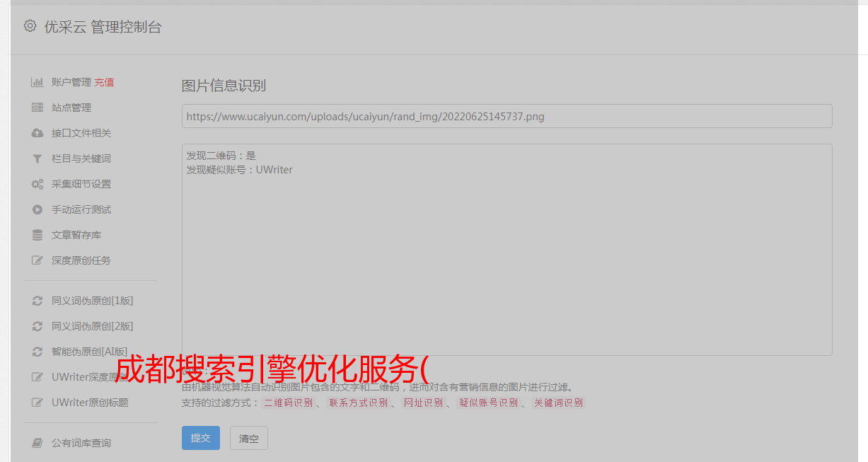Open 栏目与关键词 menu item
This screenshot has height=462, width=868.
click(x=81, y=158)
